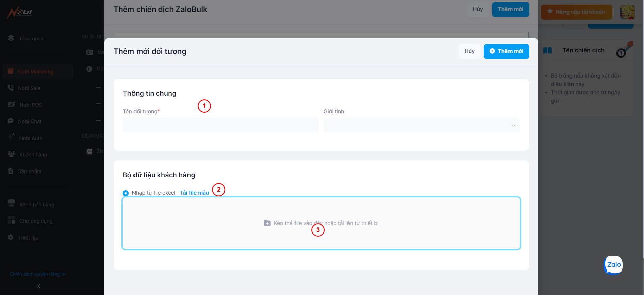Image resolution: width=644 pixels, height=295 pixels.
Task: Click the Thiết lập gear icon
Action: 11,238
